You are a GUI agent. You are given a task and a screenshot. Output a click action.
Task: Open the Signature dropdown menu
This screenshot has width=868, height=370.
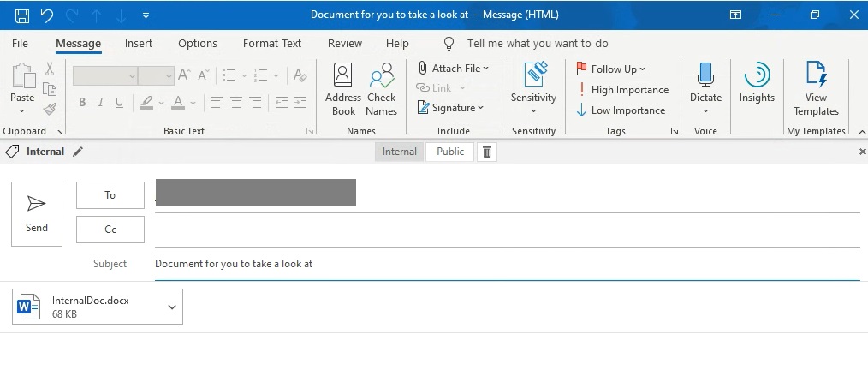pyautogui.click(x=481, y=108)
